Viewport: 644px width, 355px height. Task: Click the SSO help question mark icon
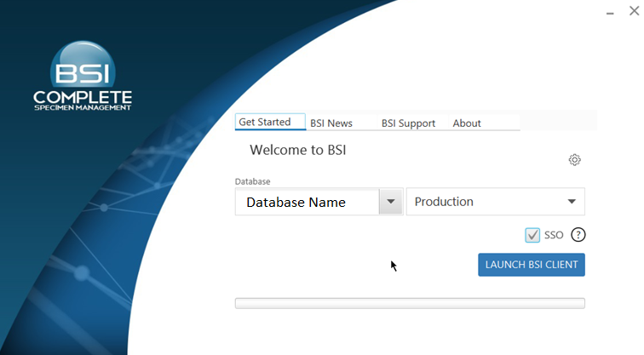pos(578,235)
